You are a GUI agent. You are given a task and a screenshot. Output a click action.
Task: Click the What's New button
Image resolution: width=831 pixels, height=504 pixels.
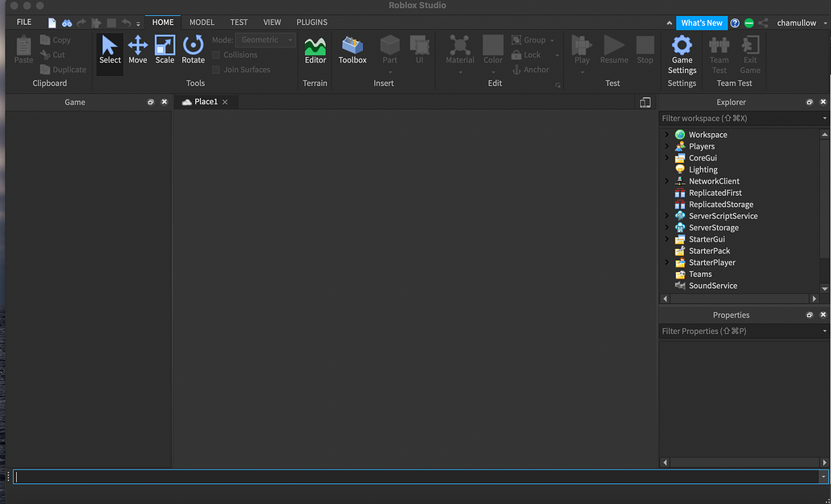[702, 22]
